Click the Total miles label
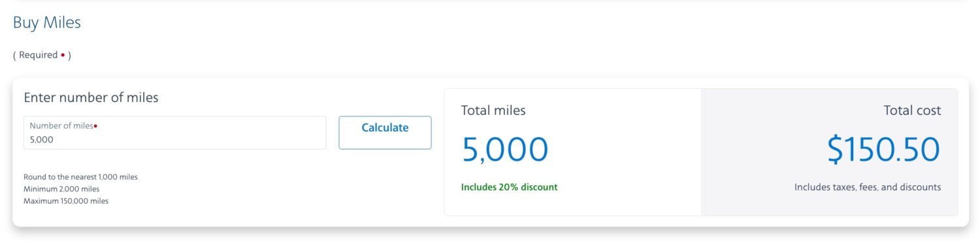 click(493, 111)
